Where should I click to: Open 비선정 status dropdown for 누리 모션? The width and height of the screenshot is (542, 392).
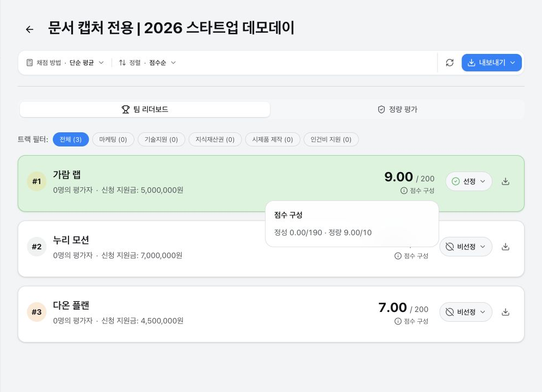pos(466,247)
